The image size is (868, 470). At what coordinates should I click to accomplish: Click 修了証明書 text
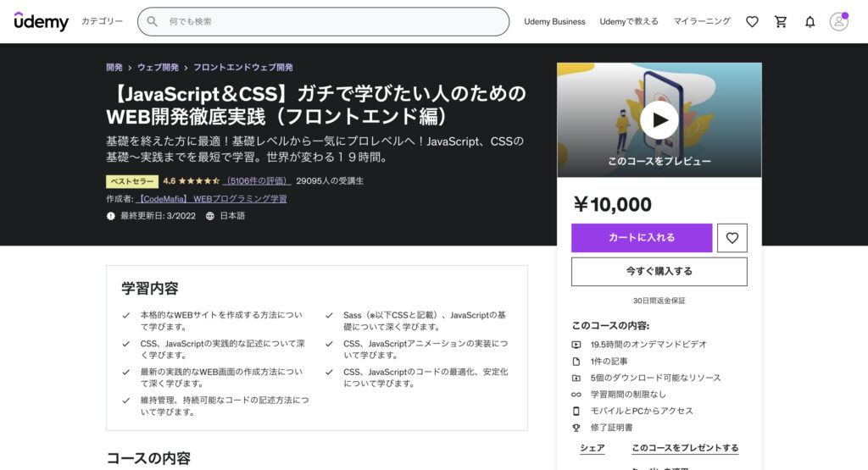(612, 428)
